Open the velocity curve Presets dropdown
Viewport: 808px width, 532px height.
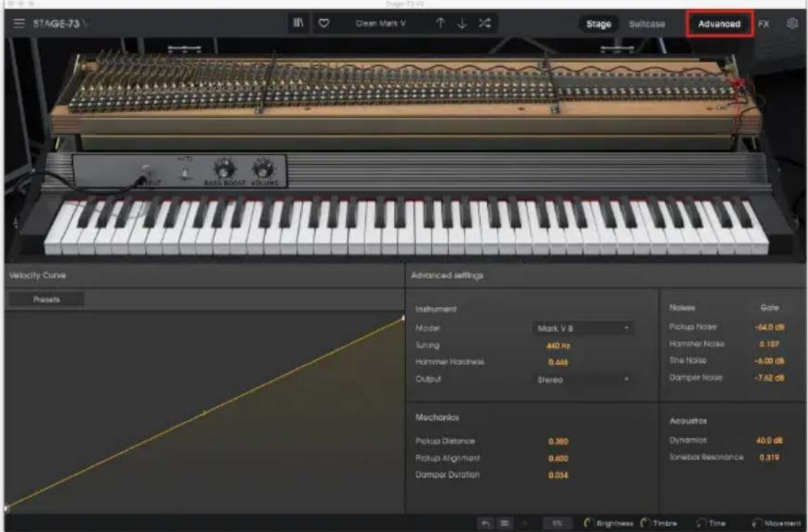pos(47,299)
